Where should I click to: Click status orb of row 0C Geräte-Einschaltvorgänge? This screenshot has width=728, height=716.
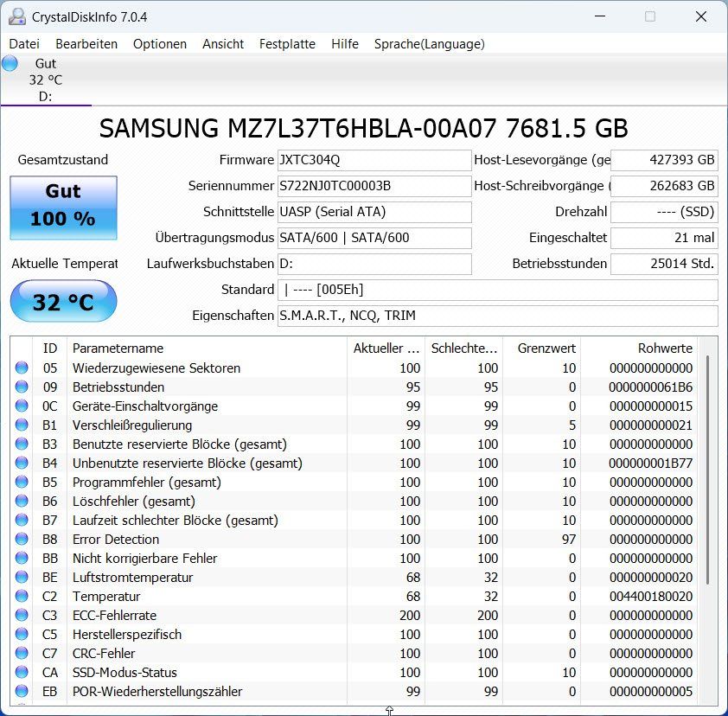22,406
